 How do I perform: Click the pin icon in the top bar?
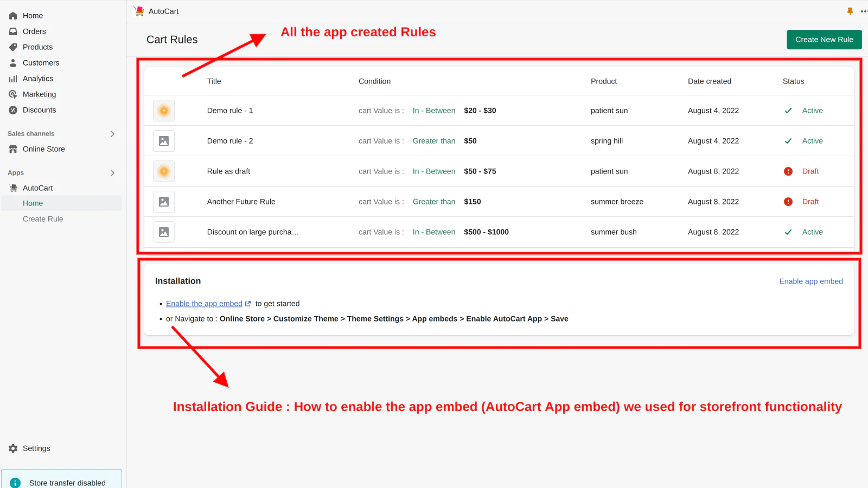[850, 11]
